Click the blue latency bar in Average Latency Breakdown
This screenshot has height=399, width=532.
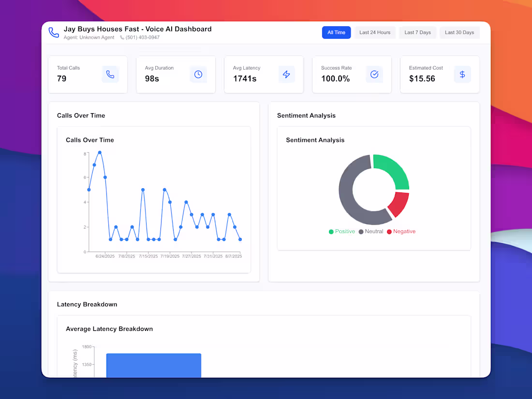click(153, 365)
